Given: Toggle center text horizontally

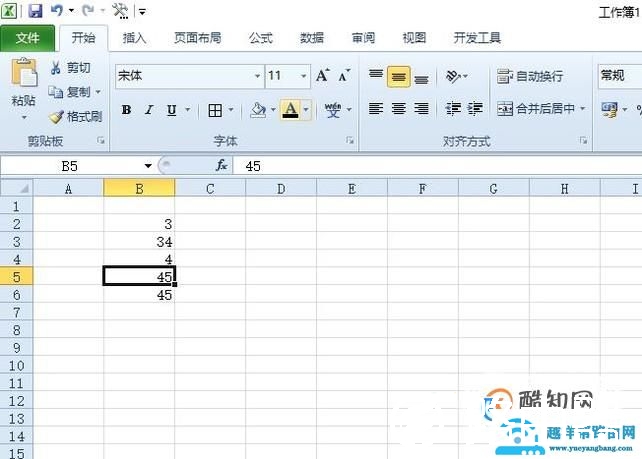Looking at the screenshot, I should (398, 109).
